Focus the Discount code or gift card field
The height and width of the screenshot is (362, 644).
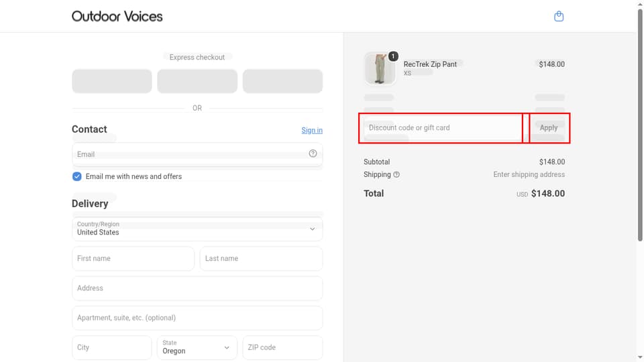(443, 127)
